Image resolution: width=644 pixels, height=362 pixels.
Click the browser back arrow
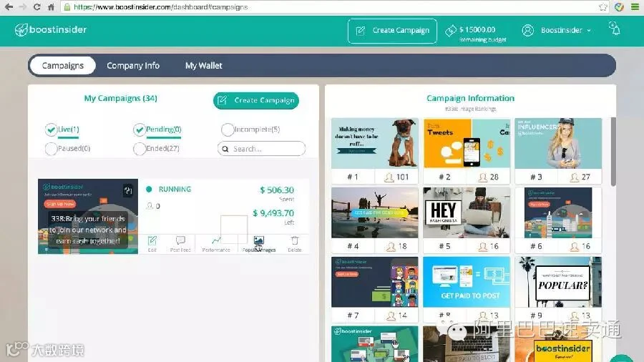pyautogui.click(x=9, y=7)
